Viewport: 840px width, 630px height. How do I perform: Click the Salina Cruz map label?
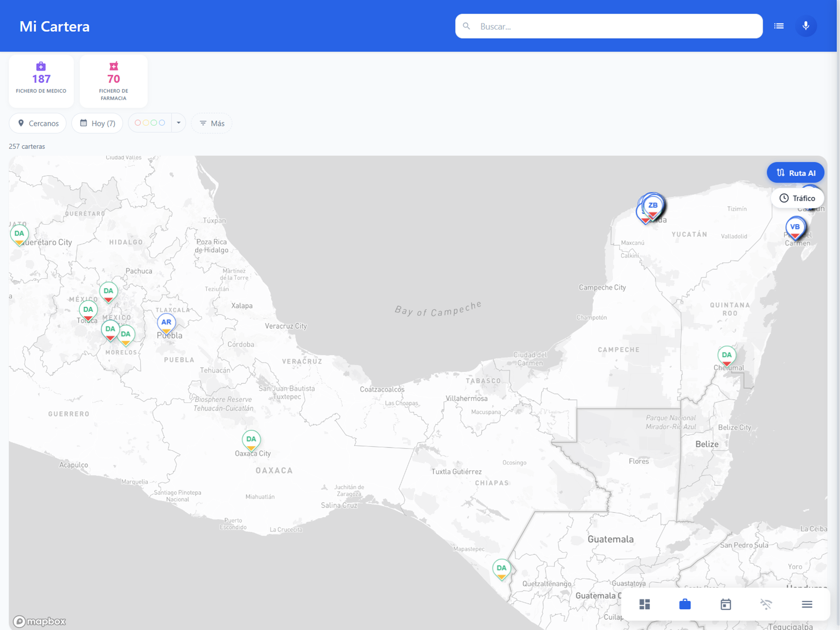339,505
